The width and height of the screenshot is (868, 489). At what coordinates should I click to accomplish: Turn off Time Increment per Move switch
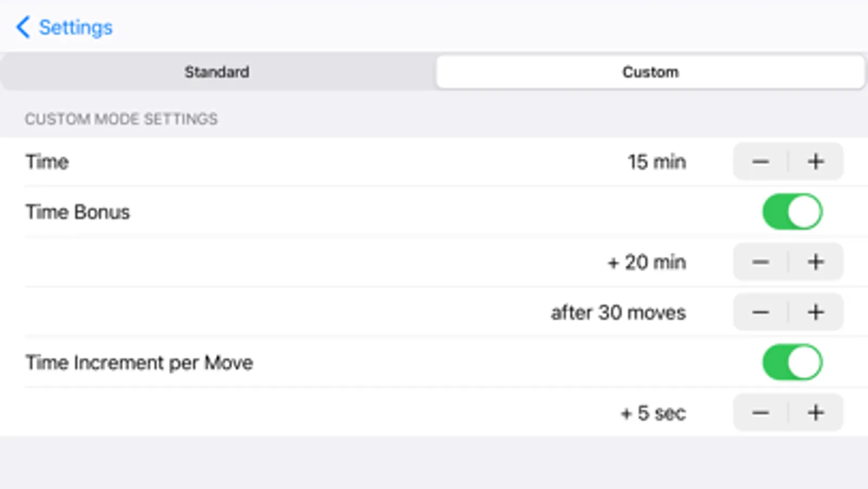[x=792, y=362]
